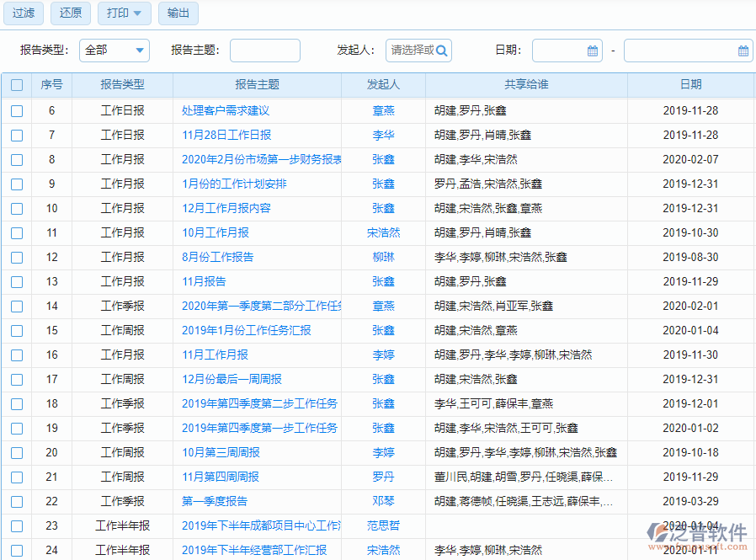This screenshot has height=560, width=756.
Task: Expand the 打印 print dropdown
Action: 124,13
